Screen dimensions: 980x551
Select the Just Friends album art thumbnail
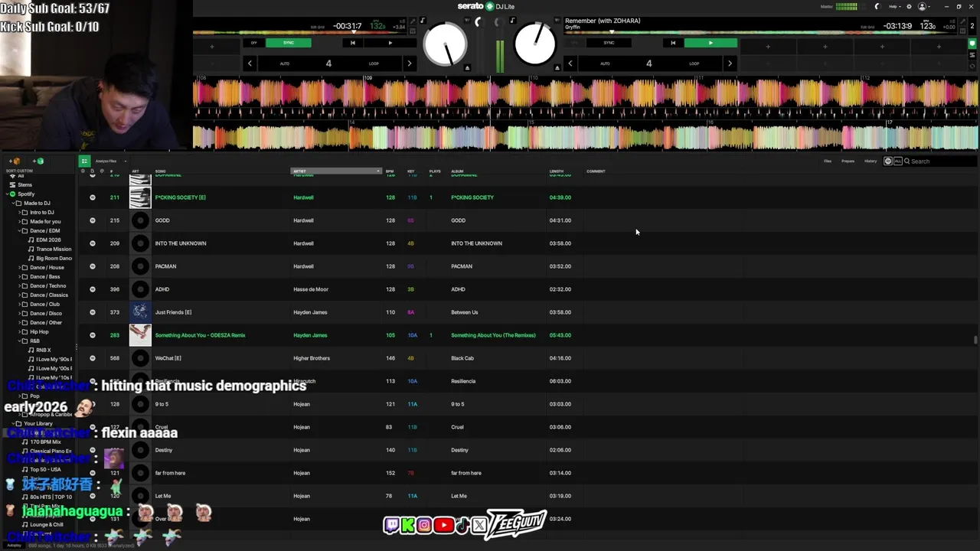point(140,312)
